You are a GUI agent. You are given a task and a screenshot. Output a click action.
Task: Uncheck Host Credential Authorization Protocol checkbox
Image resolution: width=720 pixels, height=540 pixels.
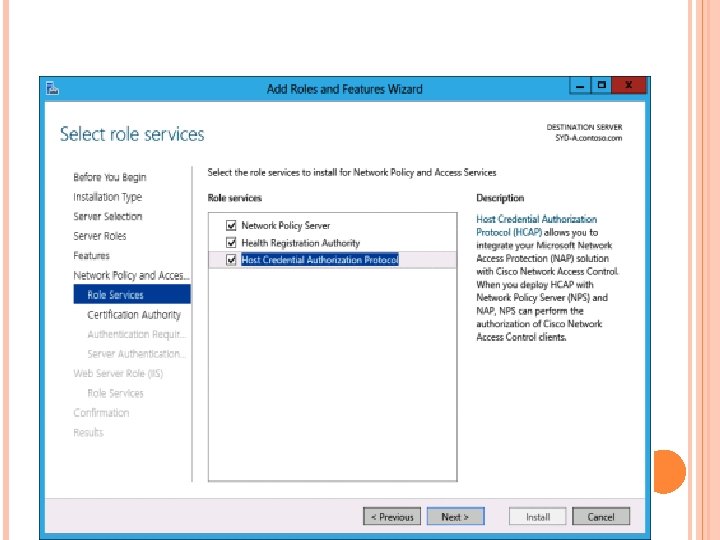pos(231,260)
